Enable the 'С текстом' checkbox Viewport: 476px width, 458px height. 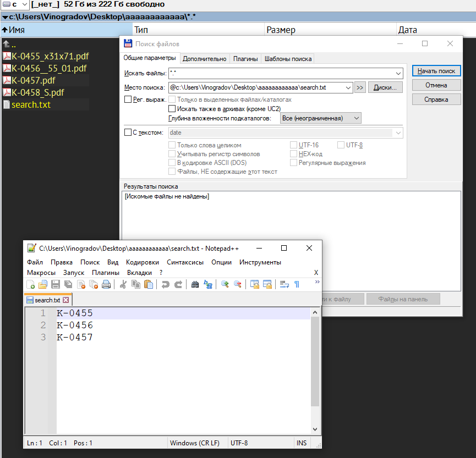pyautogui.click(x=128, y=133)
